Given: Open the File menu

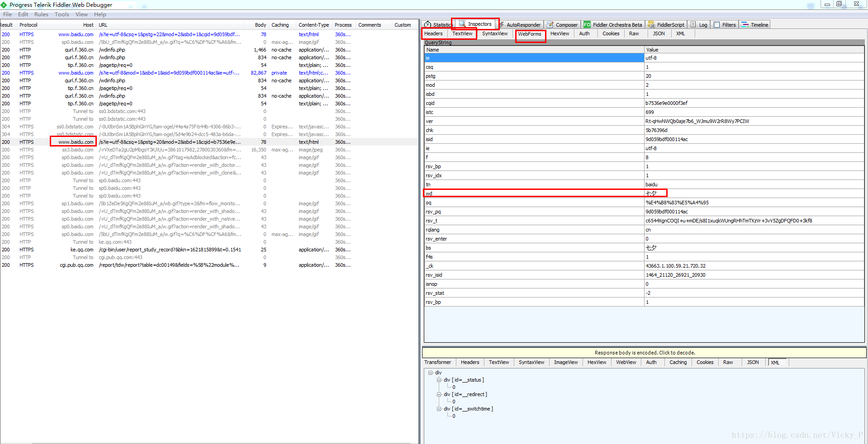Looking at the screenshot, I should [8, 14].
